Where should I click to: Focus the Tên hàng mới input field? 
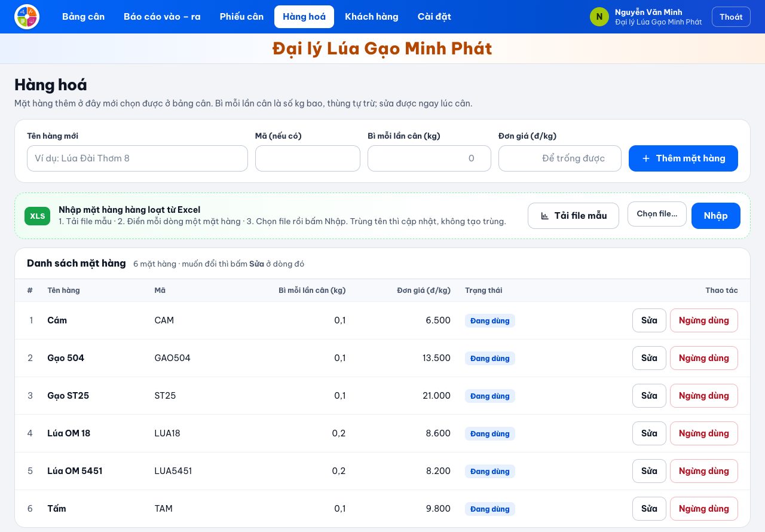[137, 158]
